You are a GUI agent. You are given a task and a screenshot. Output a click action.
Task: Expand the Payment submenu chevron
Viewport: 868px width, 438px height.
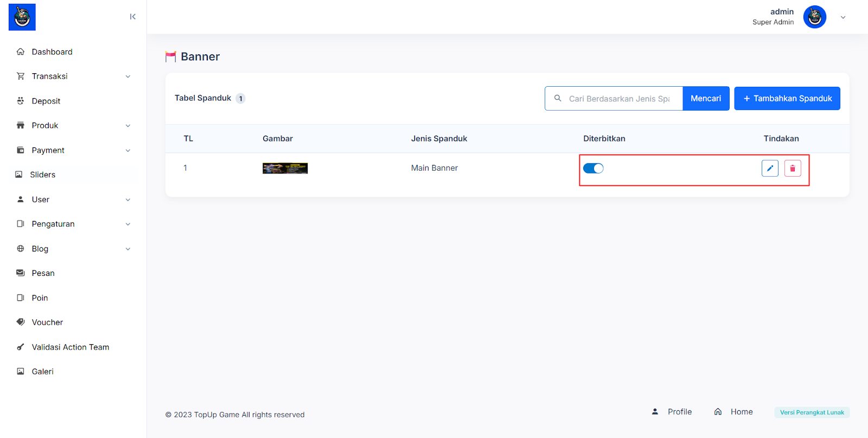(128, 151)
